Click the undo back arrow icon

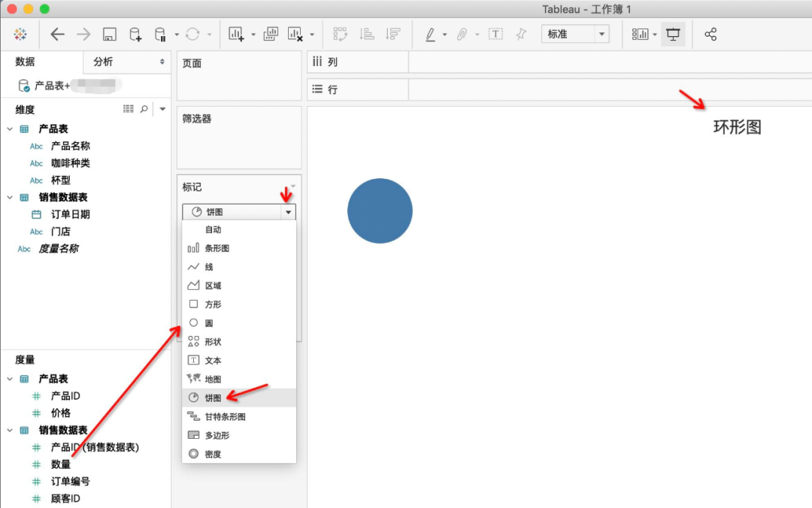pyautogui.click(x=58, y=35)
